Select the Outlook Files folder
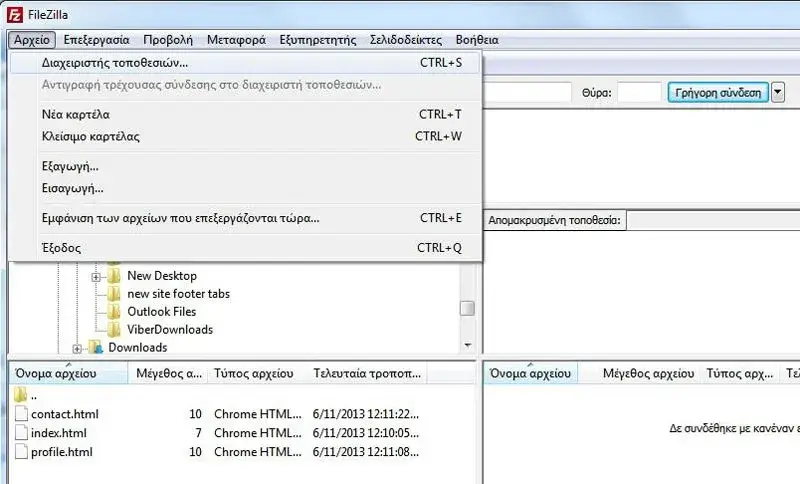Image resolution: width=800 pixels, height=484 pixels. point(162,312)
